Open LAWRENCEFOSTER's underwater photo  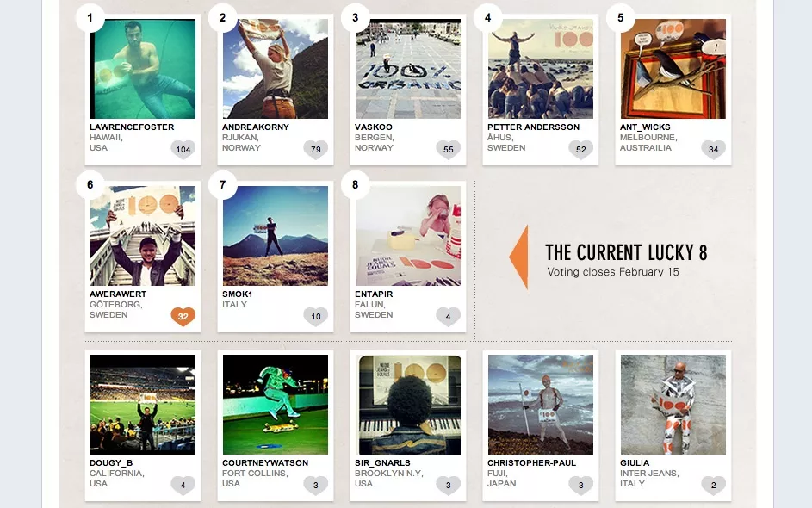tap(143, 69)
